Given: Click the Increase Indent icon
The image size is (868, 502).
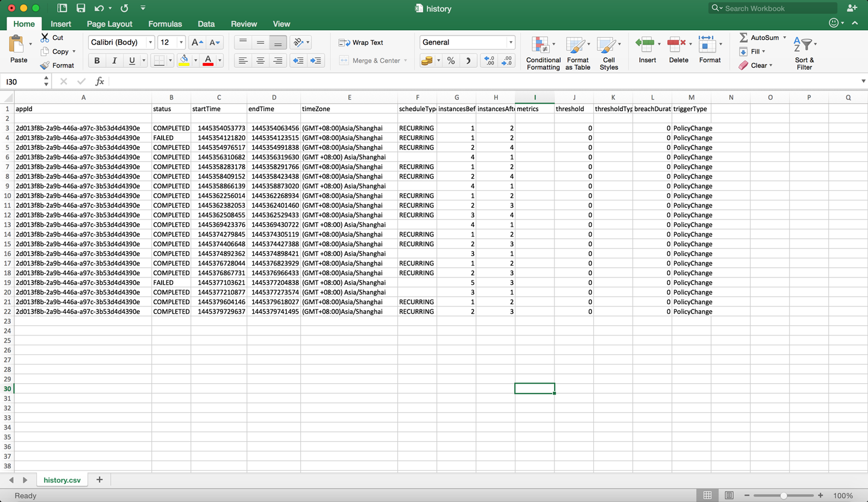Looking at the screenshot, I should pyautogui.click(x=315, y=61).
